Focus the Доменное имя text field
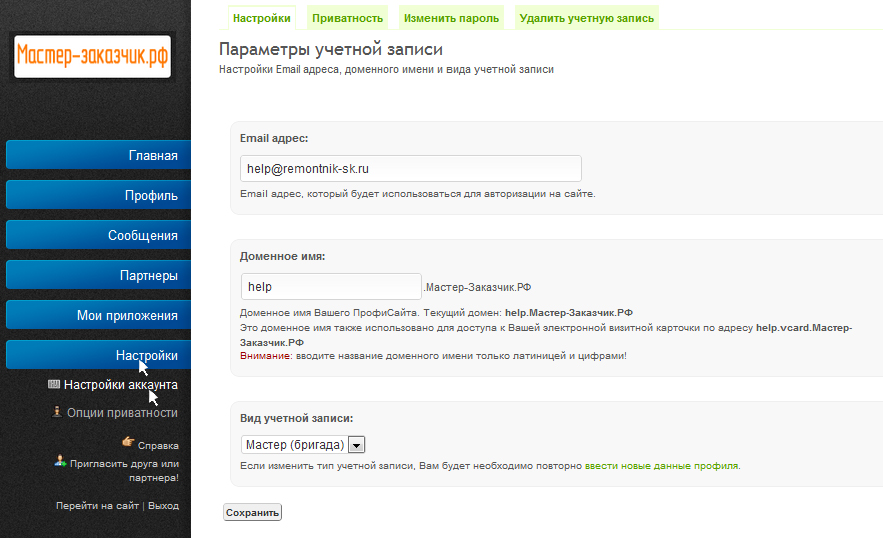Viewport: 883px width, 538px height. coord(331,286)
